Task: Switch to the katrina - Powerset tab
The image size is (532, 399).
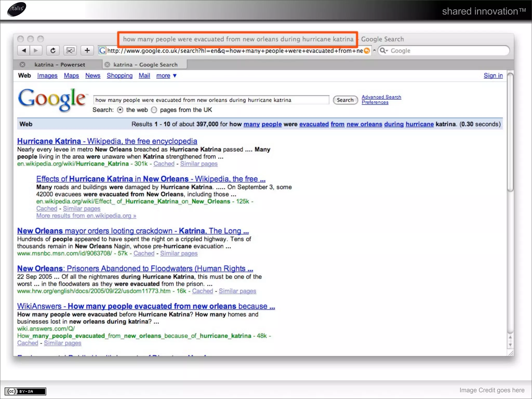Action: [60, 64]
